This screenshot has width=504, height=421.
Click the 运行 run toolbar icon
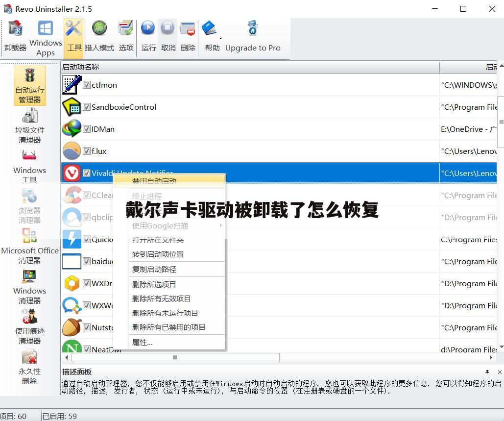(x=148, y=36)
